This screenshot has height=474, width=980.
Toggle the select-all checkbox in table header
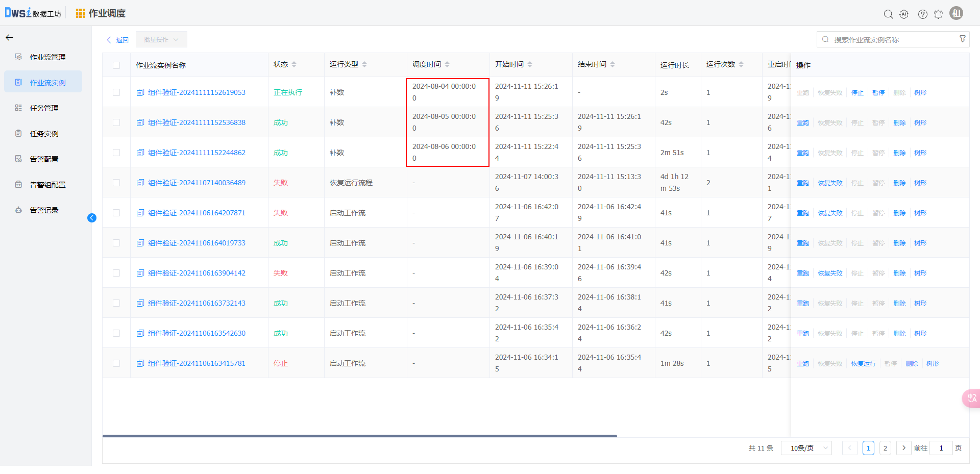point(116,65)
